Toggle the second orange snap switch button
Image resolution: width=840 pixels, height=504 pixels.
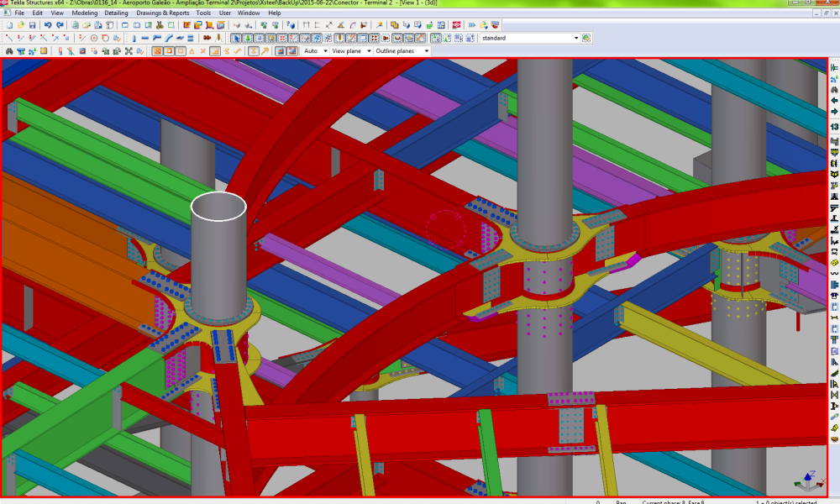[x=168, y=50]
